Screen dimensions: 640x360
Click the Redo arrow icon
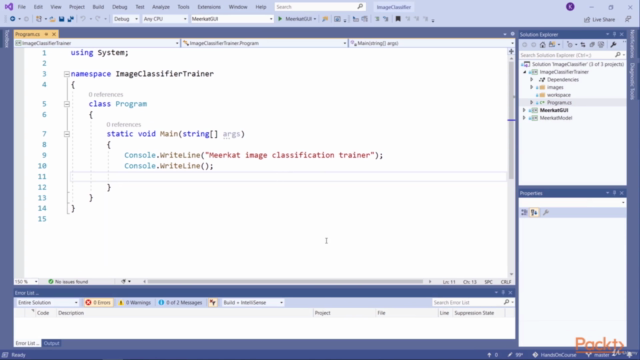click(x=98, y=19)
